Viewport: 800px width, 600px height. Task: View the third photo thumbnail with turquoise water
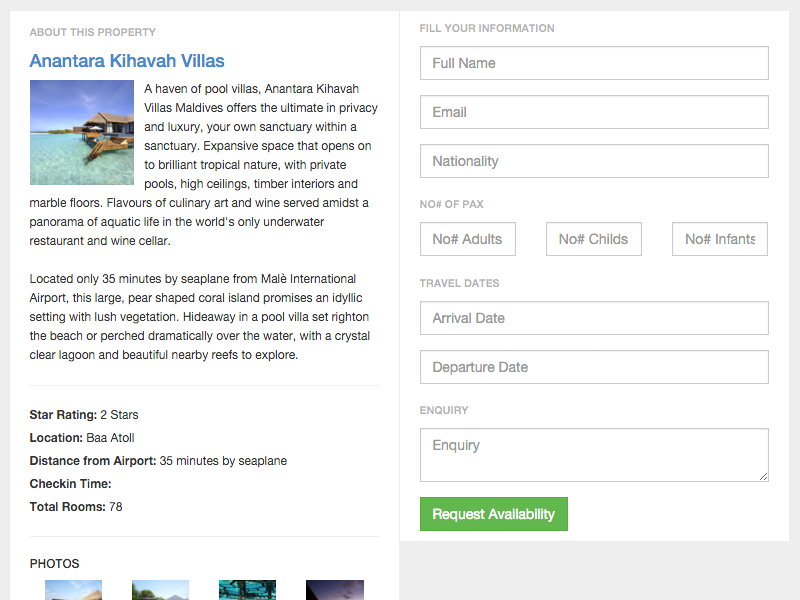coord(247,590)
